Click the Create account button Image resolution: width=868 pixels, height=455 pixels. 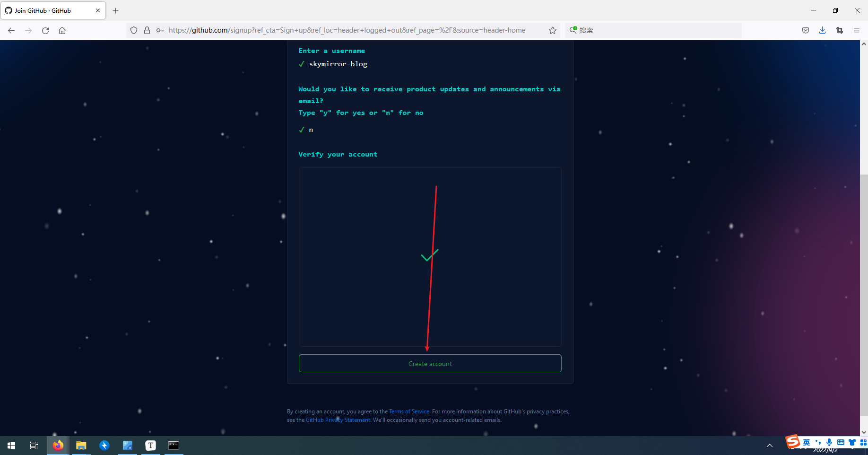430,363
